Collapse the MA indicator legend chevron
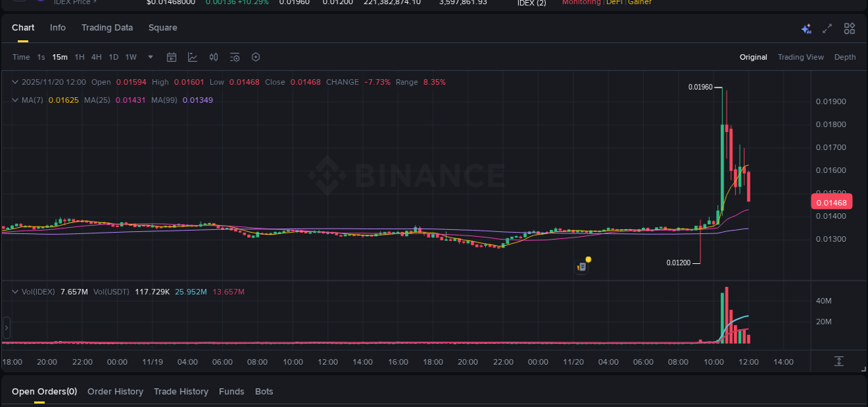 point(14,100)
